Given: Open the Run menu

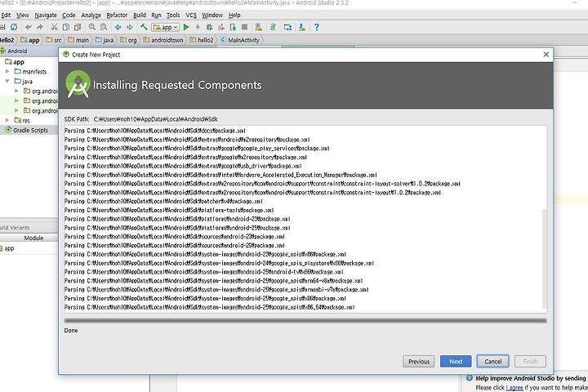Looking at the screenshot, I should [x=156, y=15].
